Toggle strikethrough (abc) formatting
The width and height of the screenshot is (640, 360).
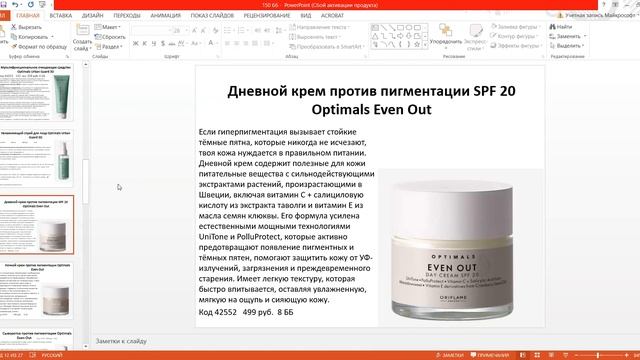[x=172, y=43]
